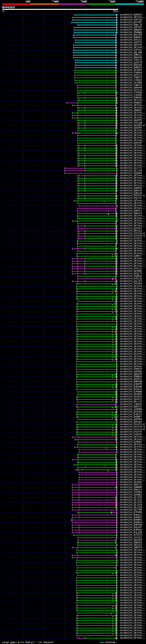
Task: Select the UniRef100_Q9H176 label
Action: coord(131,191)
